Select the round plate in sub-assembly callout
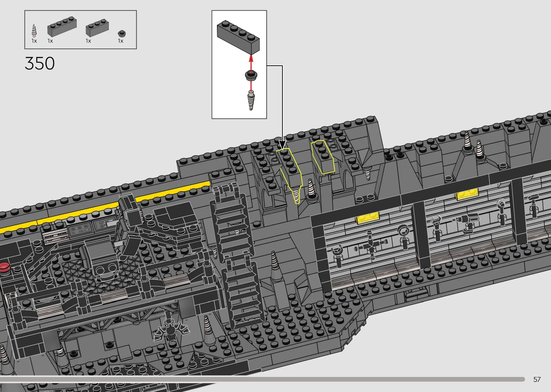The width and height of the screenshot is (551, 392). pyautogui.click(x=251, y=75)
